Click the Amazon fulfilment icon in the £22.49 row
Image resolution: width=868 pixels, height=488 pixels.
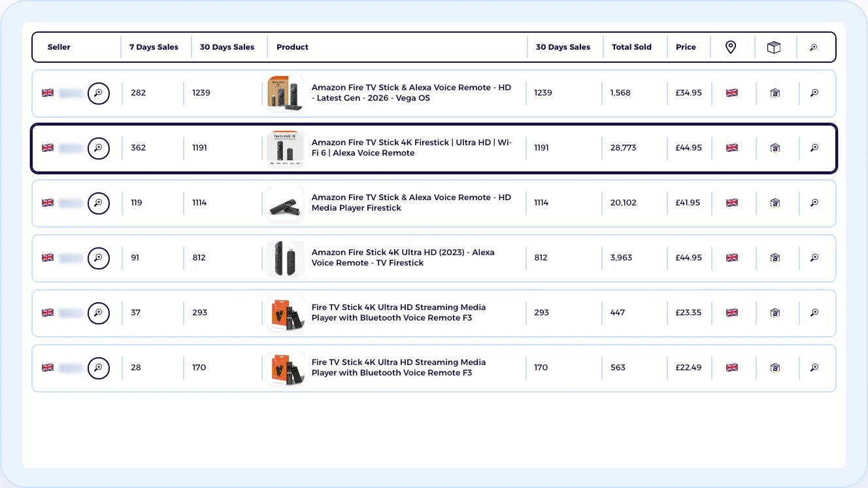pos(775,368)
